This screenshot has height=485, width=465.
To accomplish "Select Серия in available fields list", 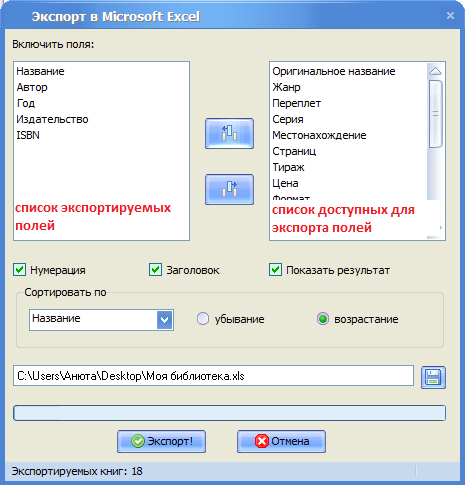I will [288, 119].
